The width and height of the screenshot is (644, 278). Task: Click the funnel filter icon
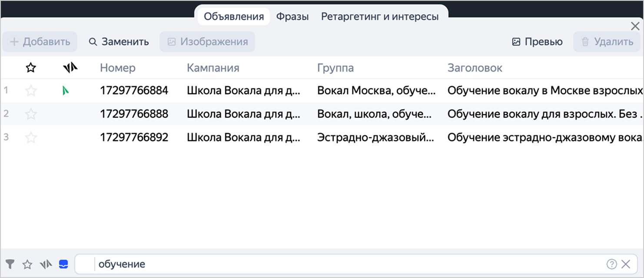tap(10, 264)
